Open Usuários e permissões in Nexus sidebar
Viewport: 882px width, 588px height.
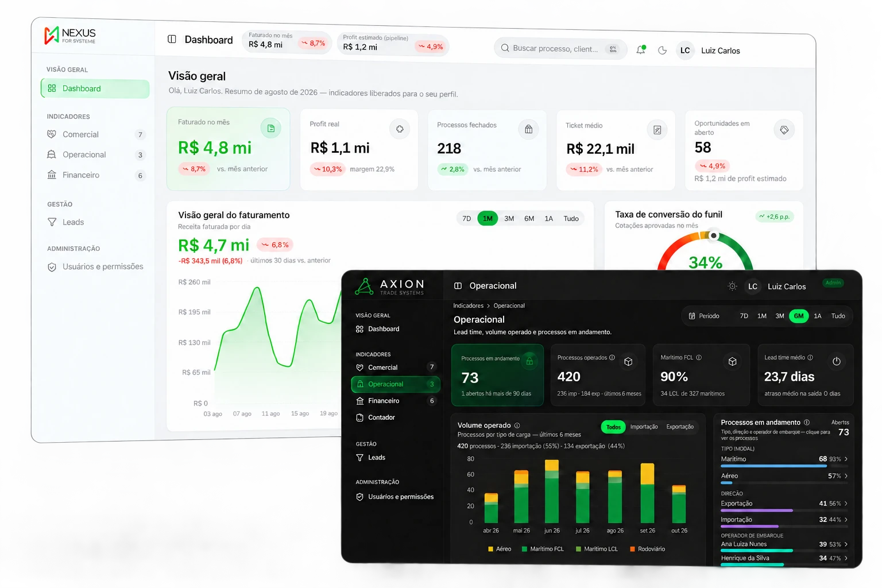(x=95, y=267)
